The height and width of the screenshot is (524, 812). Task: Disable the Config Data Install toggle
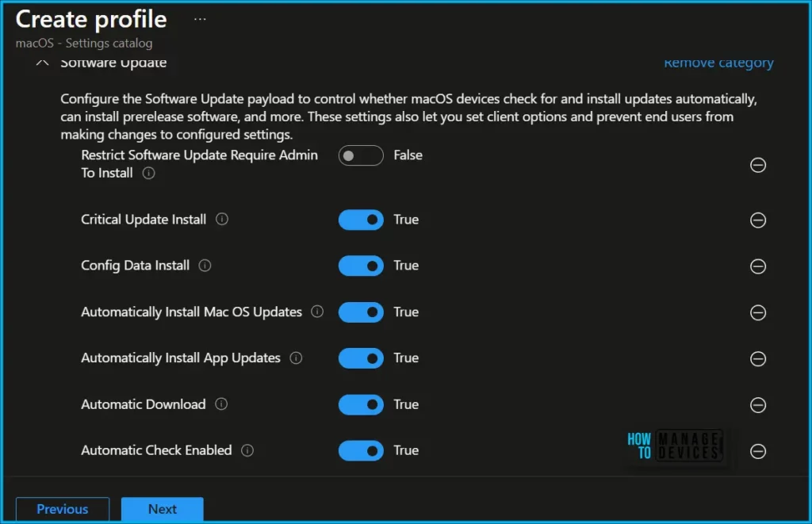[x=361, y=266]
